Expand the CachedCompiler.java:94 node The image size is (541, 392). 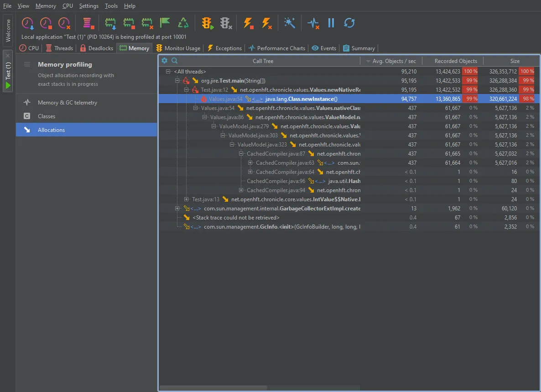(x=241, y=190)
